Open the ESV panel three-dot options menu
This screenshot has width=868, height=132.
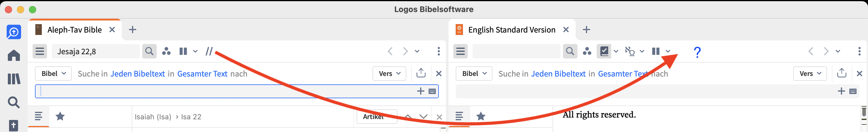click(859, 52)
